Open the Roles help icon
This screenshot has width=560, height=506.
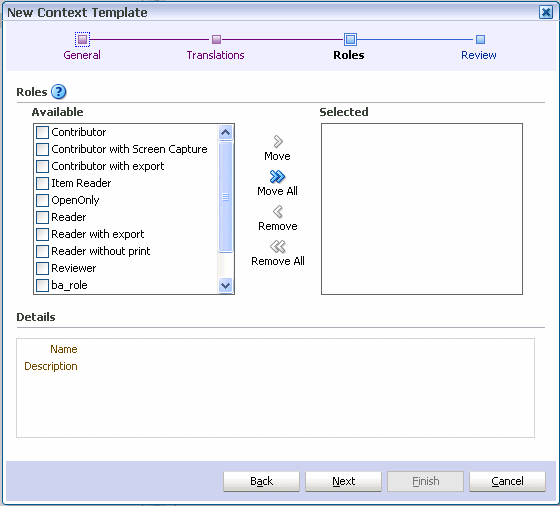tap(59, 92)
